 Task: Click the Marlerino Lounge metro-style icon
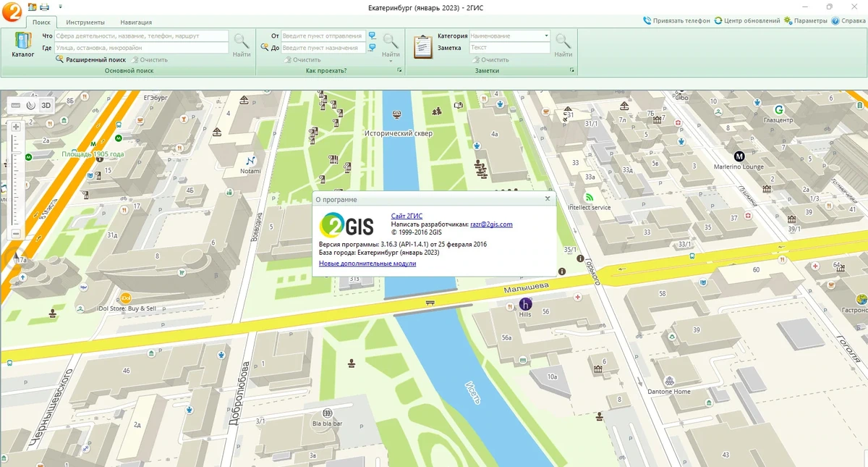[739, 156]
